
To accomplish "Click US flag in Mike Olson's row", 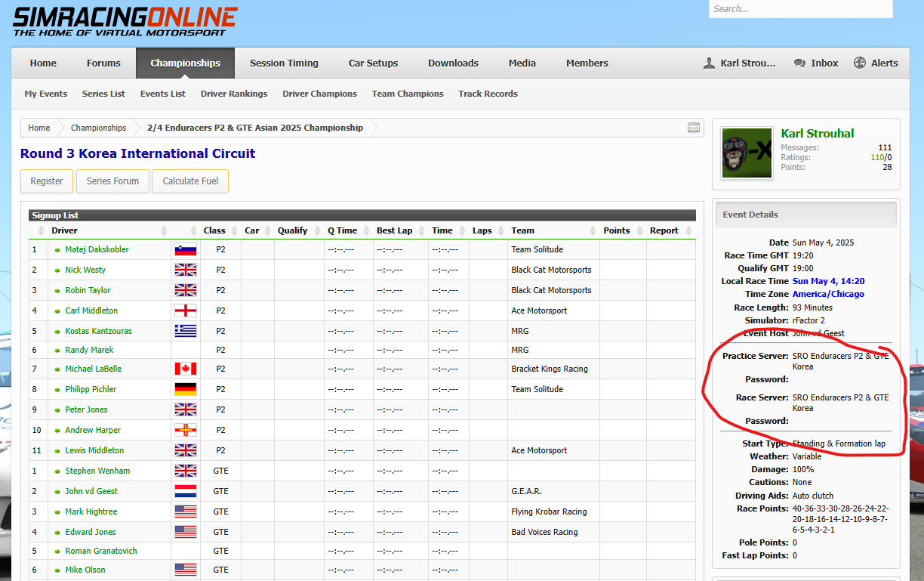I will pos(186,570).
